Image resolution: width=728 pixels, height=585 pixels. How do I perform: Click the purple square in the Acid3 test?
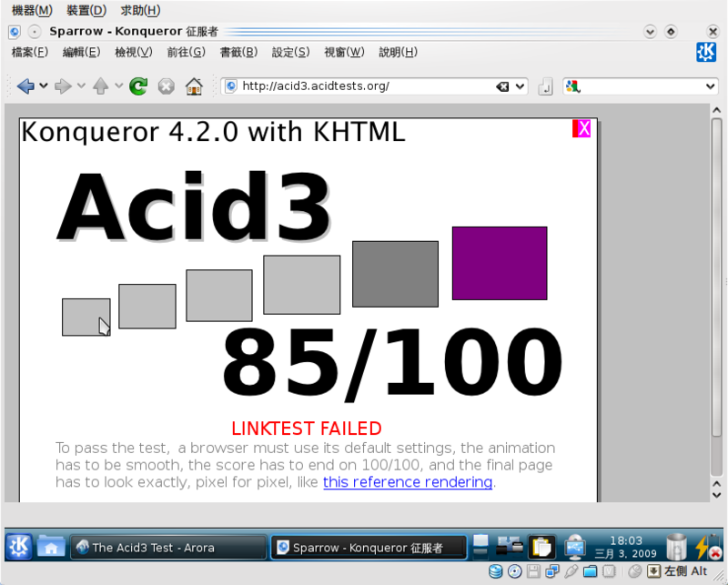pos(500,263)
